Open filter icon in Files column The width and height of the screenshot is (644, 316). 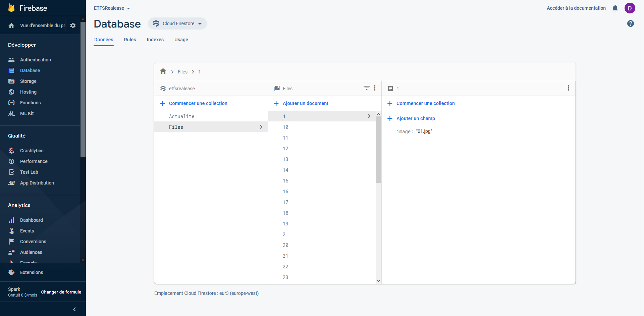coord(367,88)
